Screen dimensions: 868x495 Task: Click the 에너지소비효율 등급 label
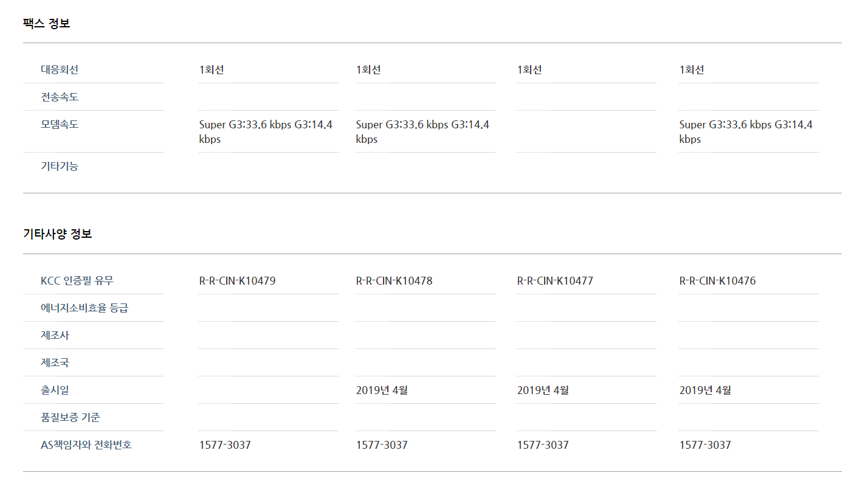(84, 308)
